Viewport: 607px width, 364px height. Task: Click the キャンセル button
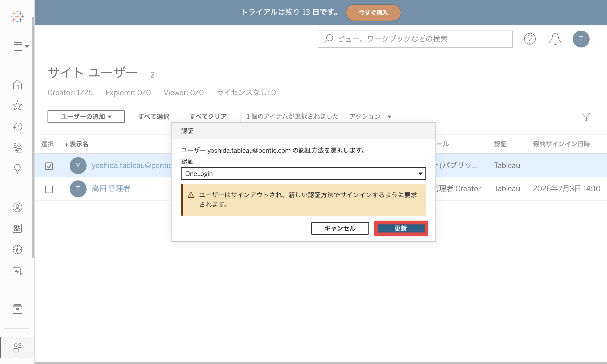[340, 228]
